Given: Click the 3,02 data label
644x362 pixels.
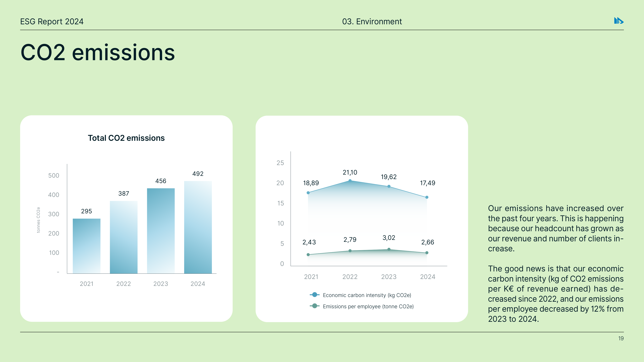Looking at the screenshot, I should (x=389, y=238).
